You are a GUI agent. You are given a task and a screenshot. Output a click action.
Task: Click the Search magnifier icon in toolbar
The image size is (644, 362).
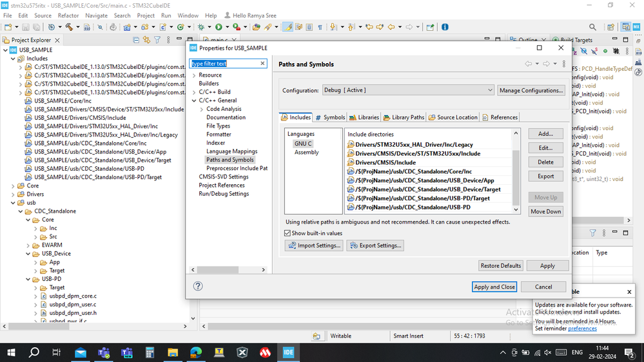[x=592, y=27]
